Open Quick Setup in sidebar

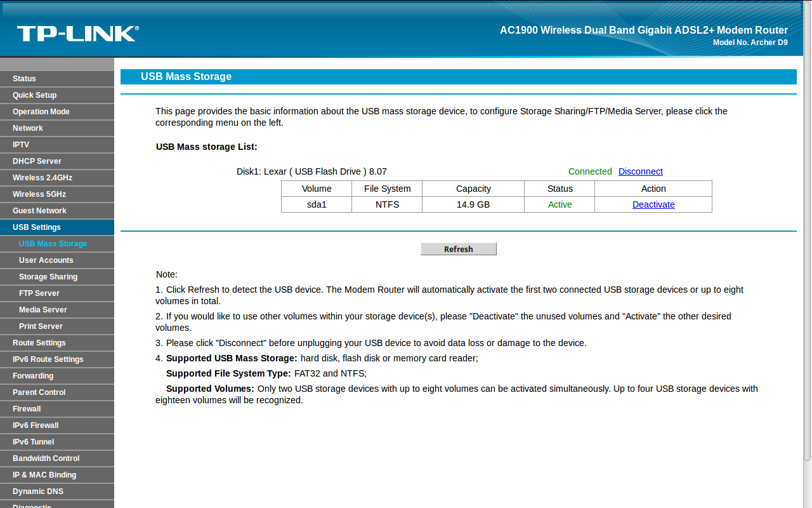point(35,95)
